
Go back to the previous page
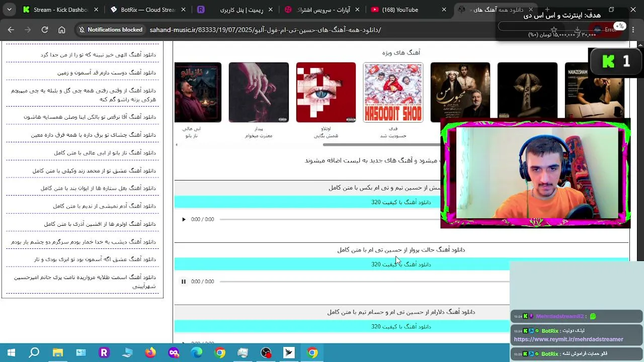pos(11,30)
